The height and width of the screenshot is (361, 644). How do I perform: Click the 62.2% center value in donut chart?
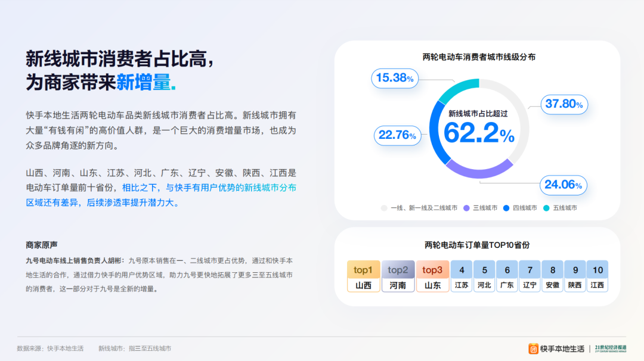(479, 133)
